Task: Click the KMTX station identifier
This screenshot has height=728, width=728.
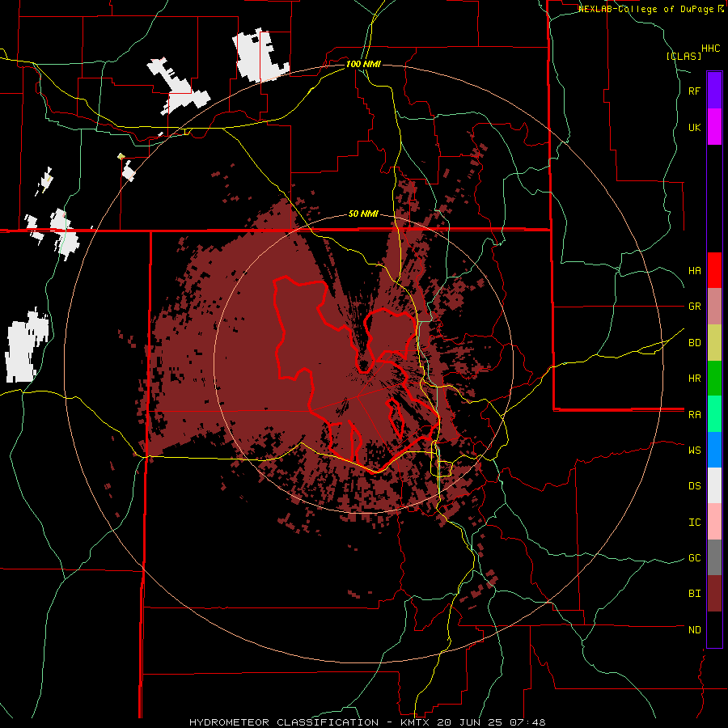Action: coord(415,722)
